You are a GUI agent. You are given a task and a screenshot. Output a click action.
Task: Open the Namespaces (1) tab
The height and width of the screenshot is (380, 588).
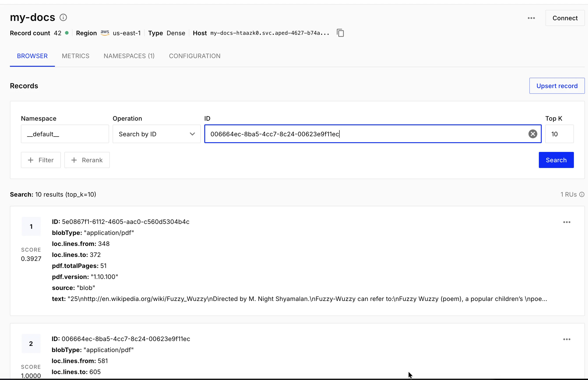(129, 56)
